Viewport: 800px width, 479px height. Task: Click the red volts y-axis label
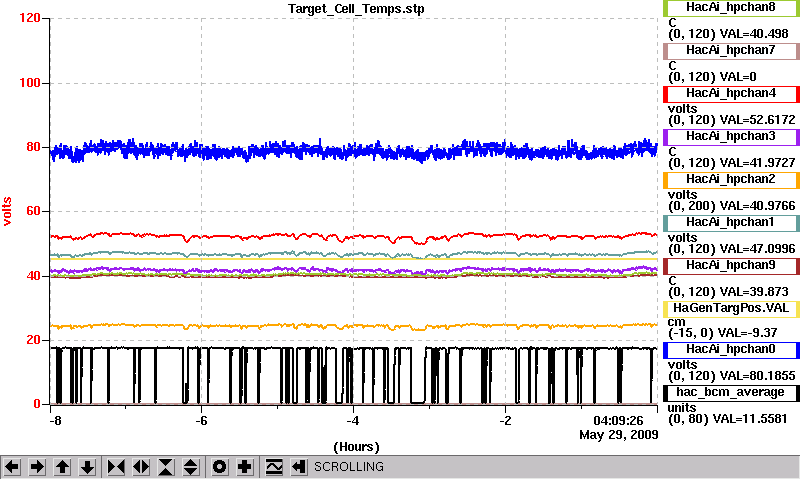7,211
